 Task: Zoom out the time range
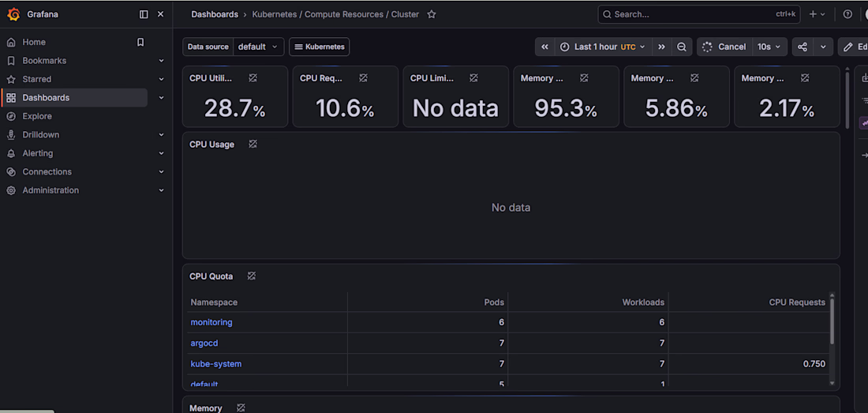[x=682, y=47]
